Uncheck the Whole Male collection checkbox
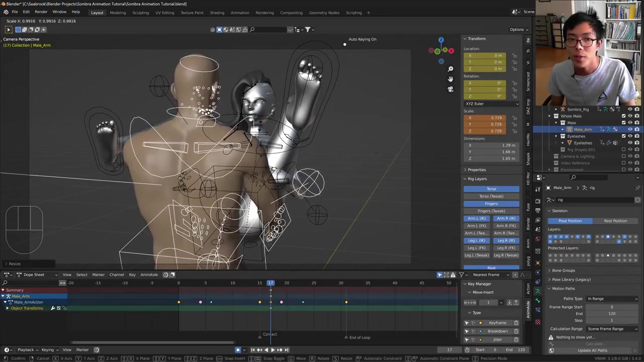This screenshot has height=362, width=644. 623,116
